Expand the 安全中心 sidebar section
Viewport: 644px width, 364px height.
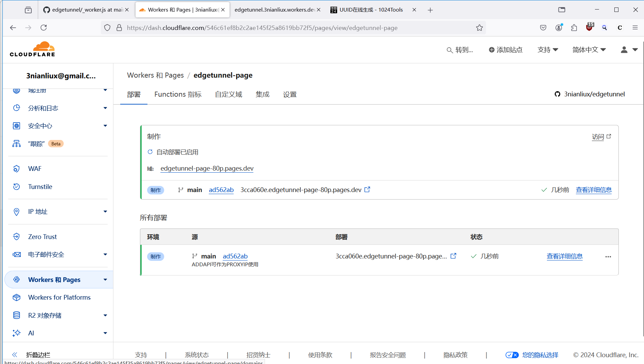coord(105,126)
